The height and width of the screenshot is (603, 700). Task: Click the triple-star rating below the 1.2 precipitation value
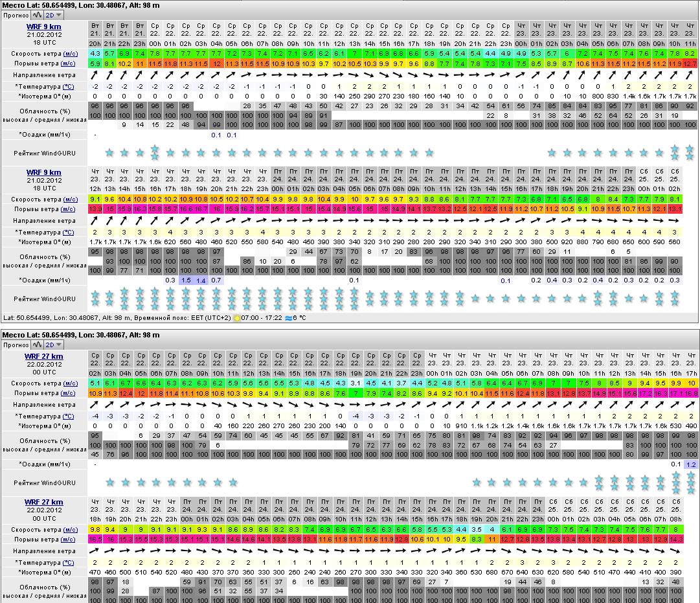pos(690,483)
